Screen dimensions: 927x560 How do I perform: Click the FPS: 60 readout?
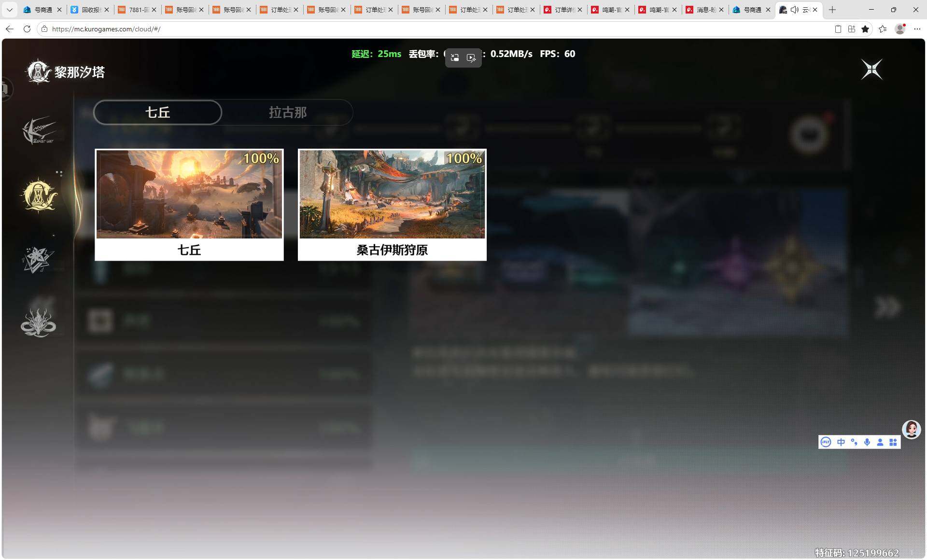[x=558, y=54]
